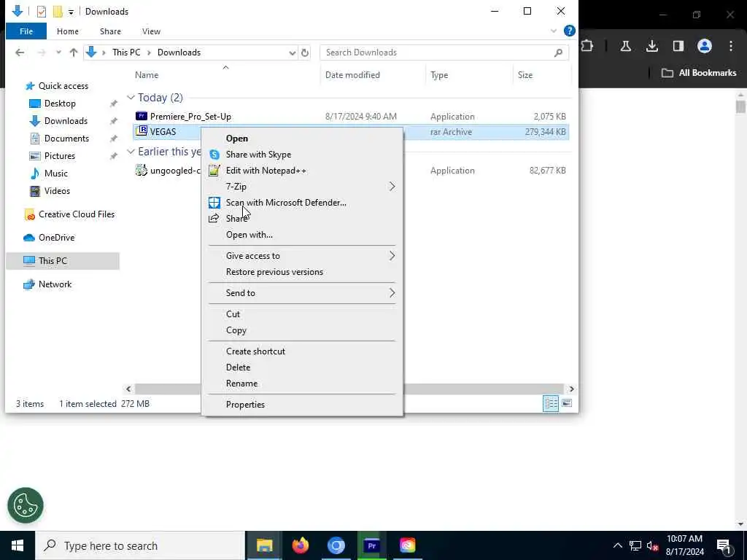Click the Back navigation arrow in Explorer
This screenshot has width=747, height=560.
coord(20,52)
